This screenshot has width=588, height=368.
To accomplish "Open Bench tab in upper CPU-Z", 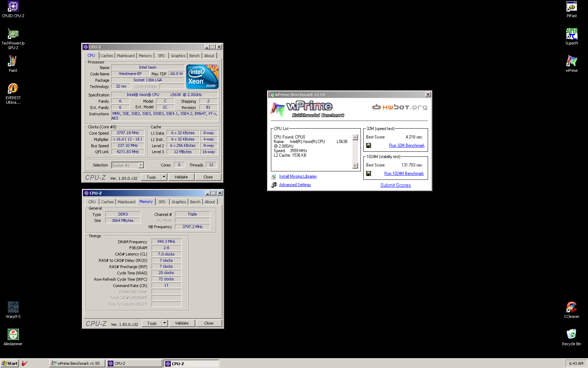I will point(195,56).
